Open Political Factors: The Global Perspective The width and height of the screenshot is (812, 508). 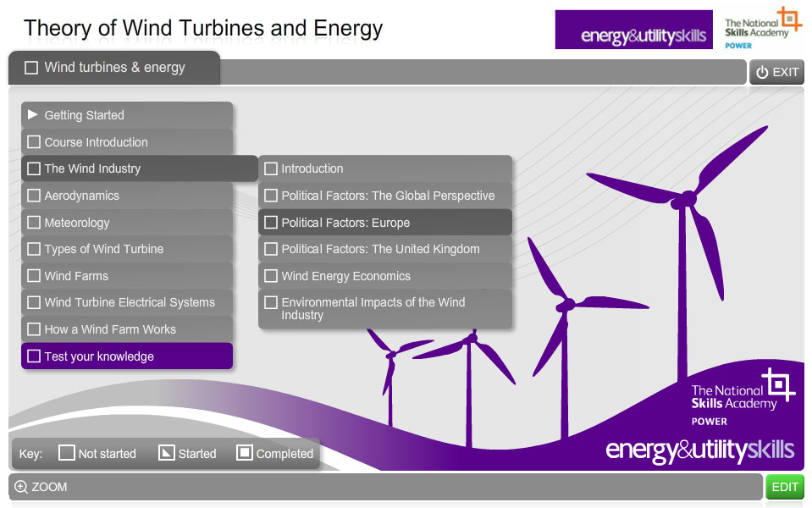click(x=385, y=196)
